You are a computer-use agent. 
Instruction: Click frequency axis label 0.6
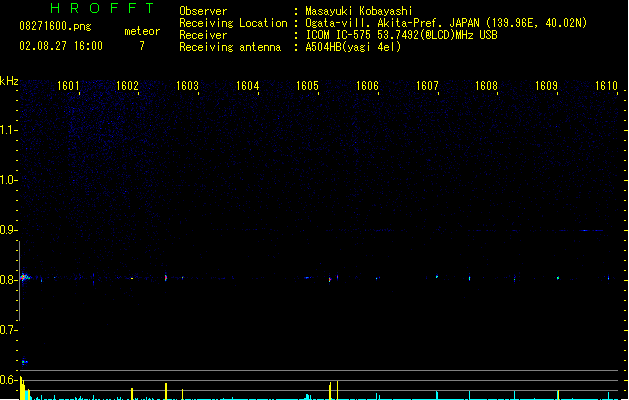point(8,380)
